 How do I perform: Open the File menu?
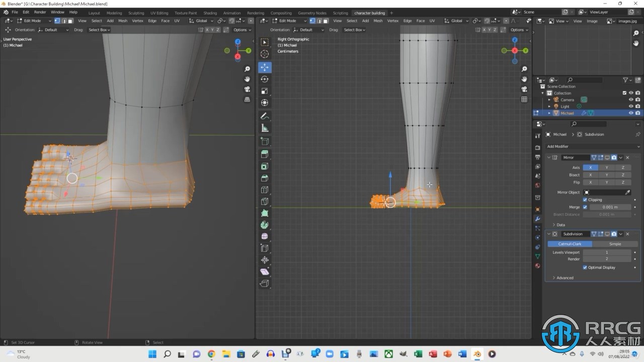(x=15, y=12)
